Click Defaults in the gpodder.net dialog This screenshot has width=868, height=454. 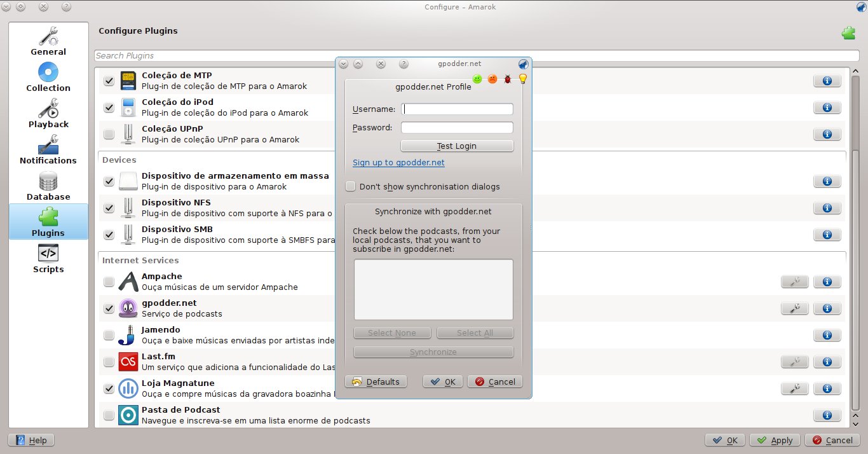point(376,382)
